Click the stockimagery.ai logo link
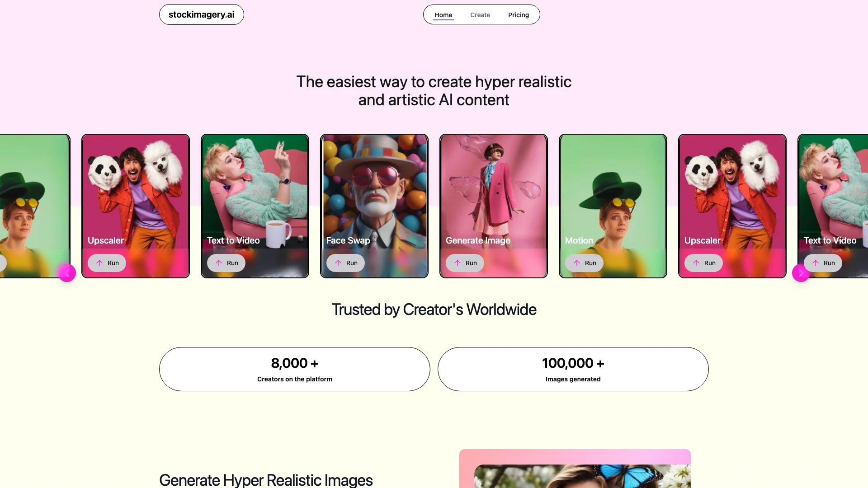Viewport: 868px width, 488px height. [x=202, y=14]
